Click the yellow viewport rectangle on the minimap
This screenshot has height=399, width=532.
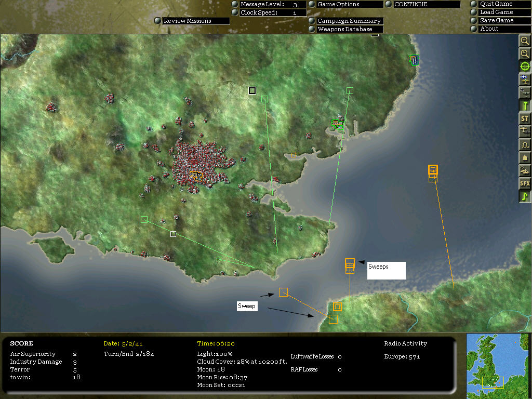pos(493,382)
